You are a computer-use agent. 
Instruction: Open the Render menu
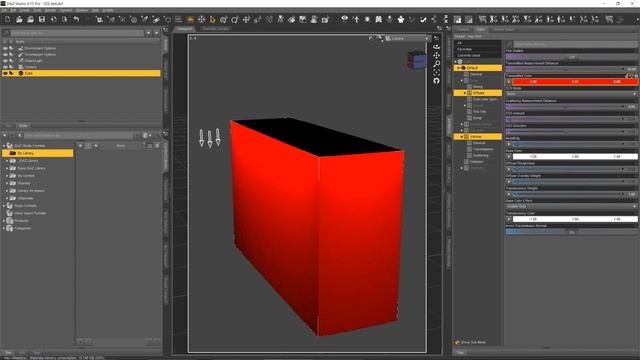tap(51, 10)
